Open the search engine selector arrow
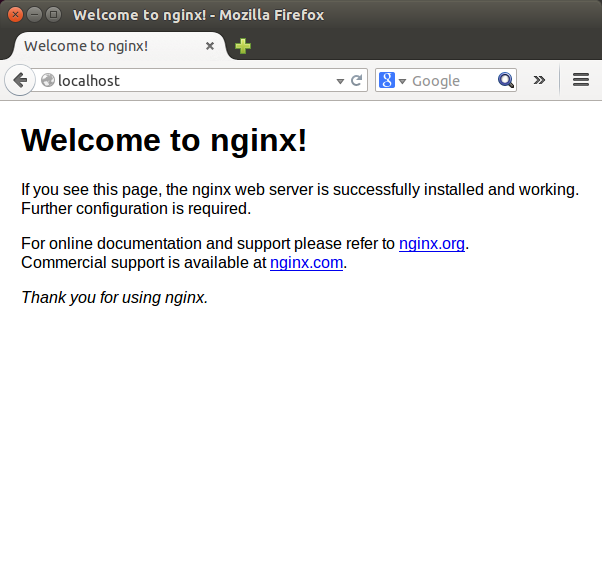The image size is (602, 571). (x=402, y=81)
